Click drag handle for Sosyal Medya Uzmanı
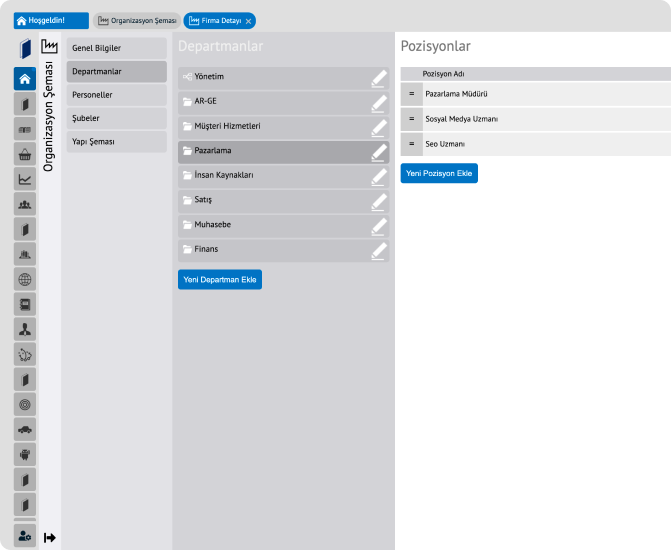This screenshot has width=671, height=550. [x=412, y=119]
